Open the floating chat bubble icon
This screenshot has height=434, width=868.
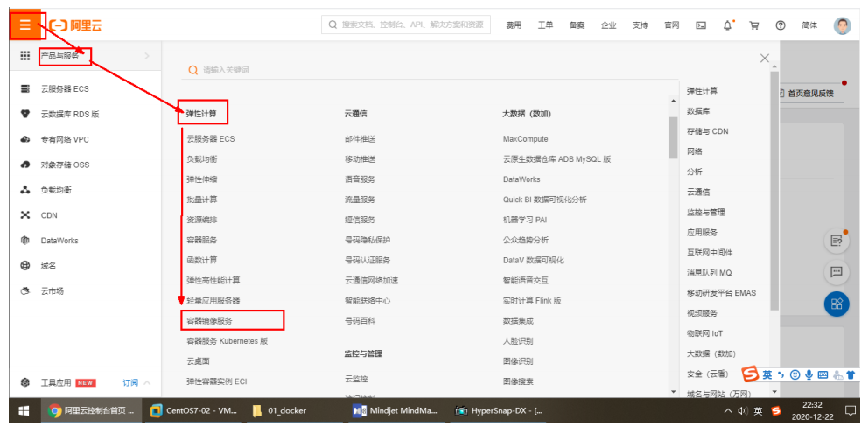[836, 272]
